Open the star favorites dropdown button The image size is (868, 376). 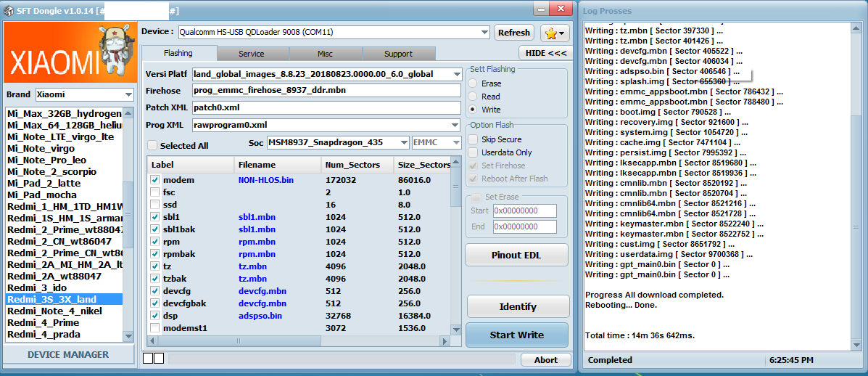[x=555, y=33]
